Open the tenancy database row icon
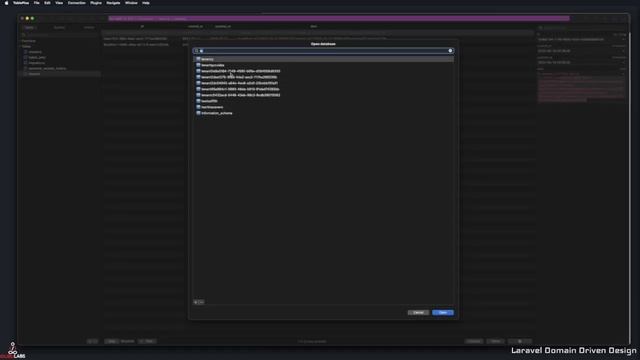640x360 pixels. (198, 59)
